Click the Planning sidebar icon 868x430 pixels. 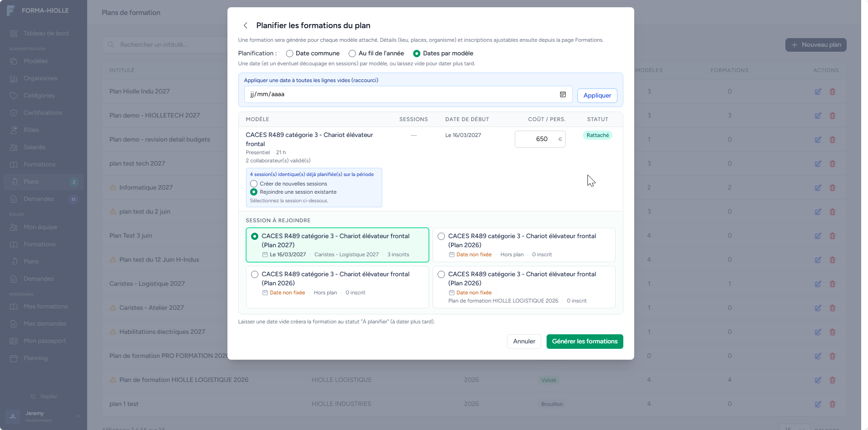coord(14,358)
